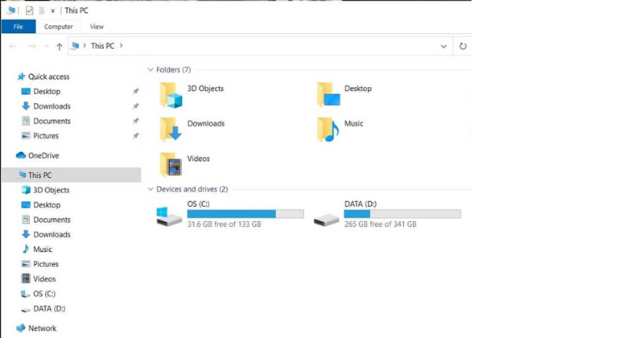This screenshot has height=338, width=644.
Task: Select the Downloads folder icon in main pane
Action: 171,130
